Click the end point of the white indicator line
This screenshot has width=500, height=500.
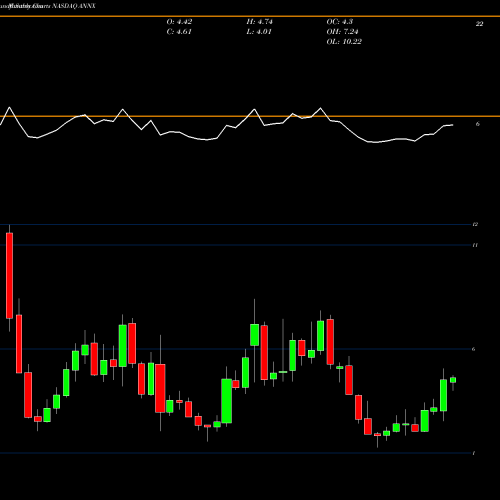tap(453, 125)
